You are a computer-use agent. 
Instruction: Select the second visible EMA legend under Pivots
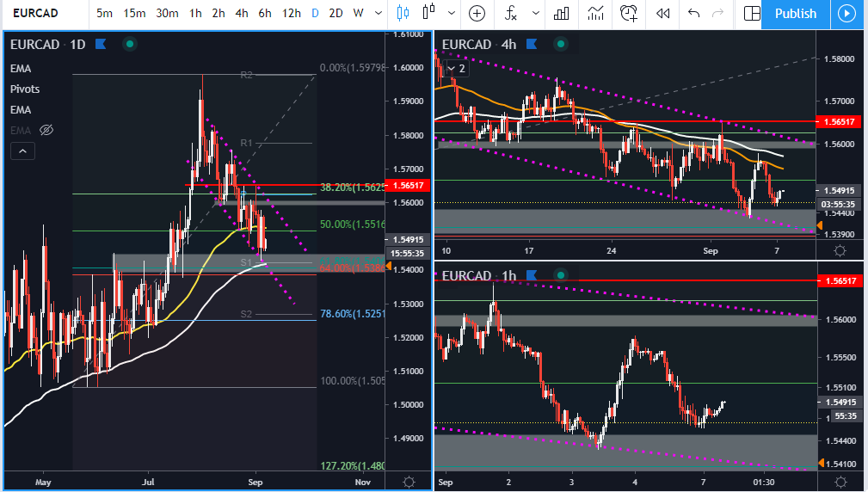point(21,109)
